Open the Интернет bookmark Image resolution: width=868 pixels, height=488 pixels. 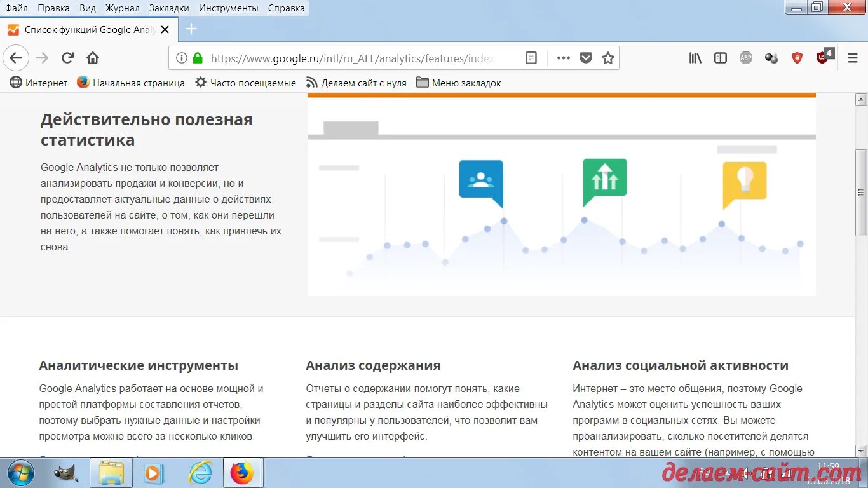[x=39, y=83]
